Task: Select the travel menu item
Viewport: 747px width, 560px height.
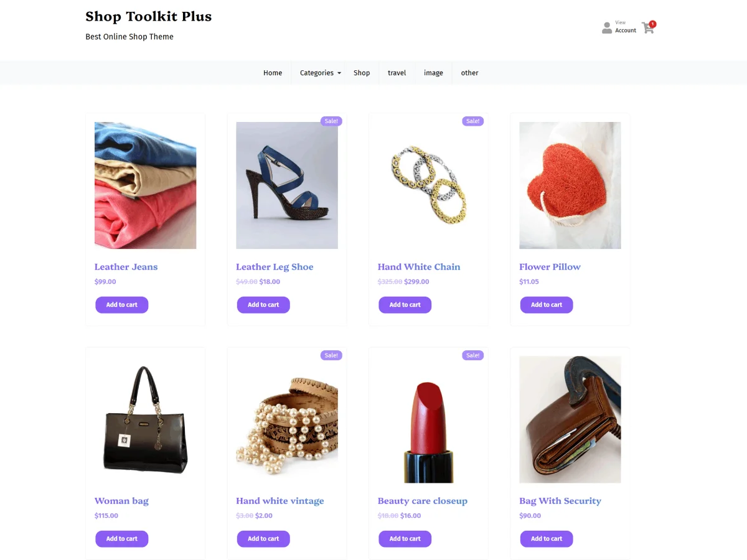Action: pyautogui.click(x=397, y=73)
